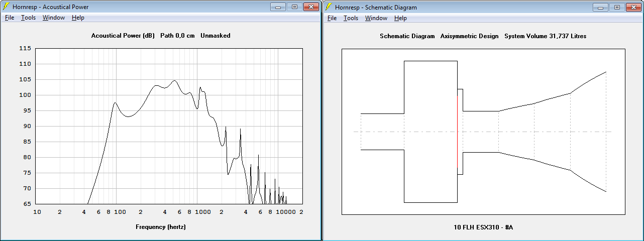Click Hornresp lightning icon in Acoustical Power title bar

(x=6, y=7)
